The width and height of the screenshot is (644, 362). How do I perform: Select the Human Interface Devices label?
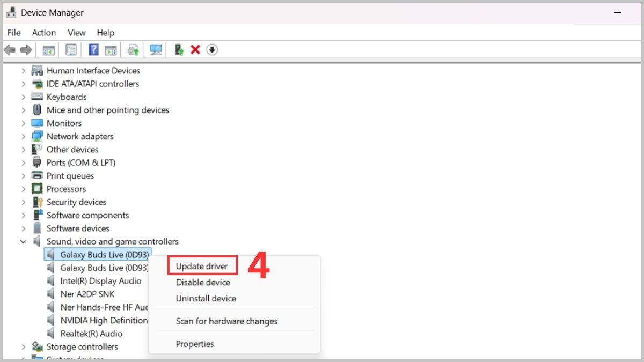point(93,71)
